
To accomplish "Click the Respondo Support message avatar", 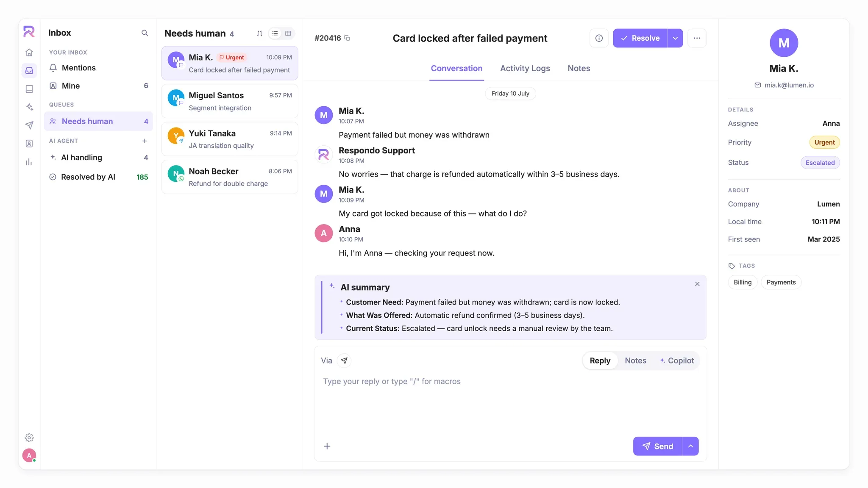I will point(323,155).
